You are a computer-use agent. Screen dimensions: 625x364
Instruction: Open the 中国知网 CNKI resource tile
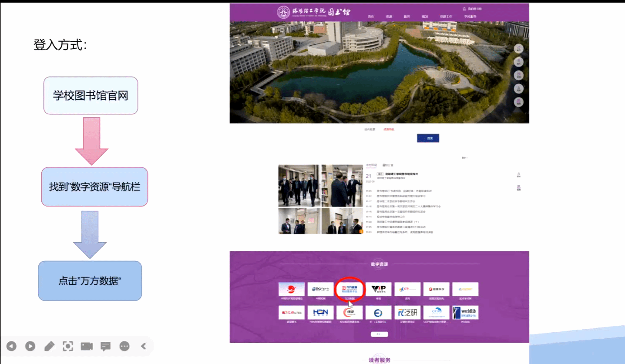(320, 289)
